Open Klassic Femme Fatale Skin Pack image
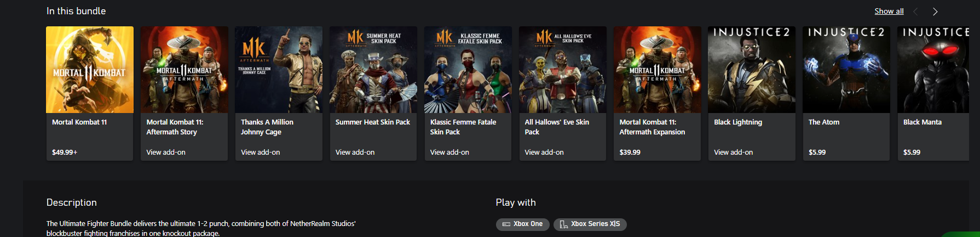The width and height of the screenshot is (980, 237). [x=468, y=70]
